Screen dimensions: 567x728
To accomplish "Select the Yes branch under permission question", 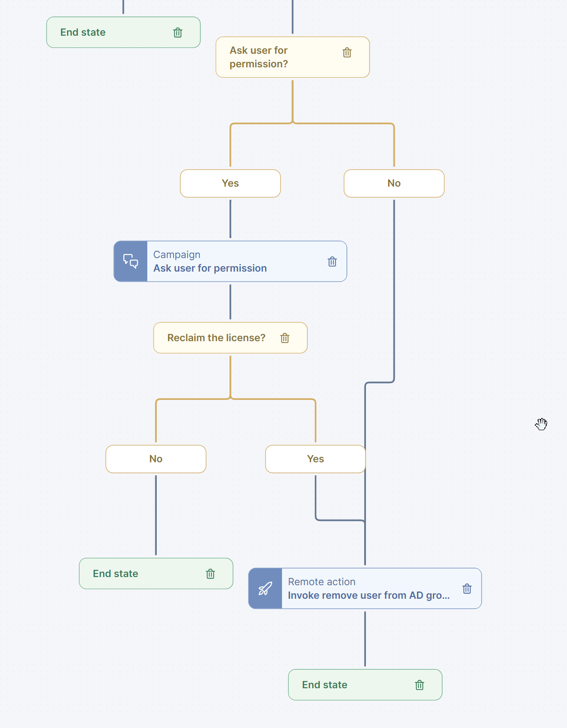I will tap(230, 183).
